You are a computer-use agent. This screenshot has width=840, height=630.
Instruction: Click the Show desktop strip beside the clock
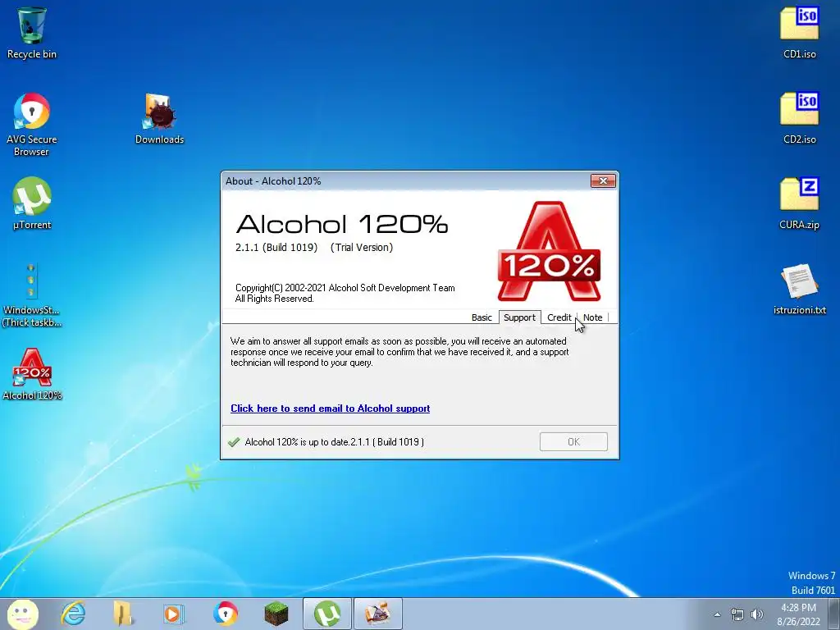(x=834, y=614)
